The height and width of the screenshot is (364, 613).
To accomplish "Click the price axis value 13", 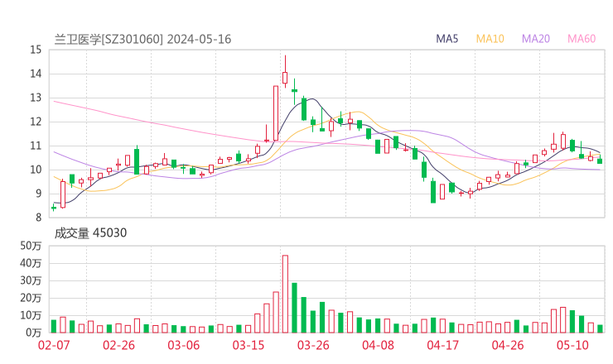I will [36, 98].
